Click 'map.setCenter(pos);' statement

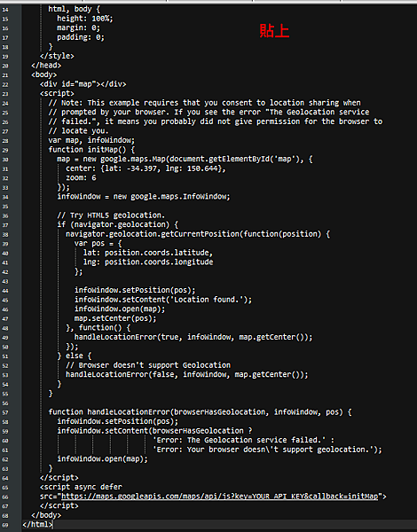[x=115, y=318]
